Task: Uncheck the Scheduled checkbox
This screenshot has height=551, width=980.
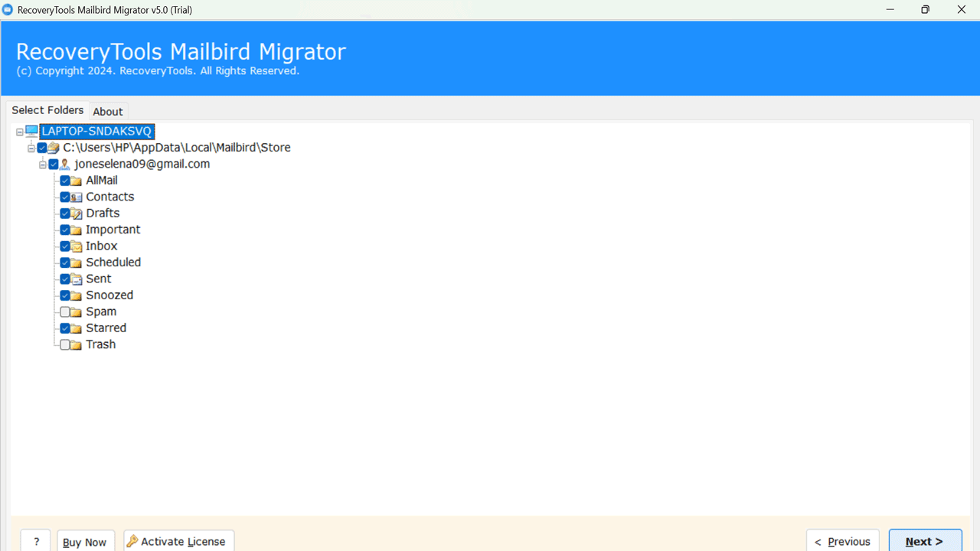Action: (x=65, y=262)
